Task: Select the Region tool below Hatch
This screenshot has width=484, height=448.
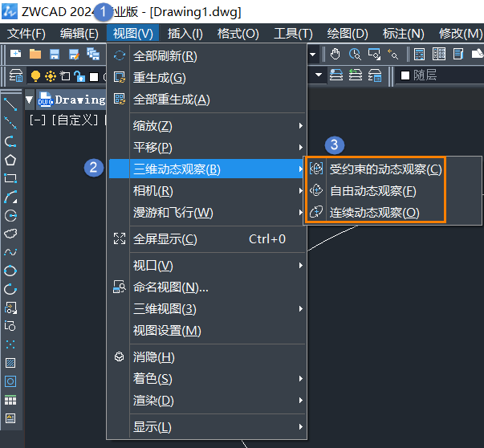Action: tap(10, 381)
